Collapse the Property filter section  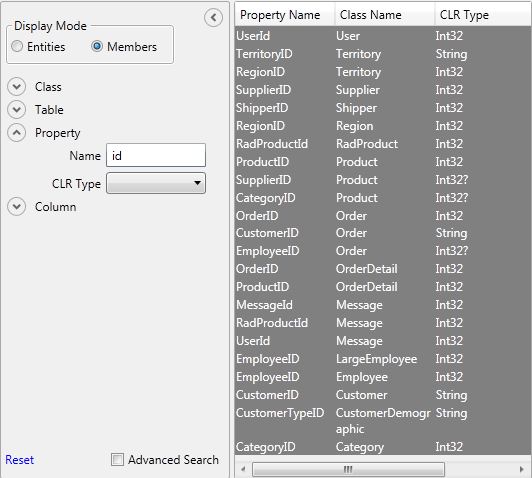(x=16, y=133)
